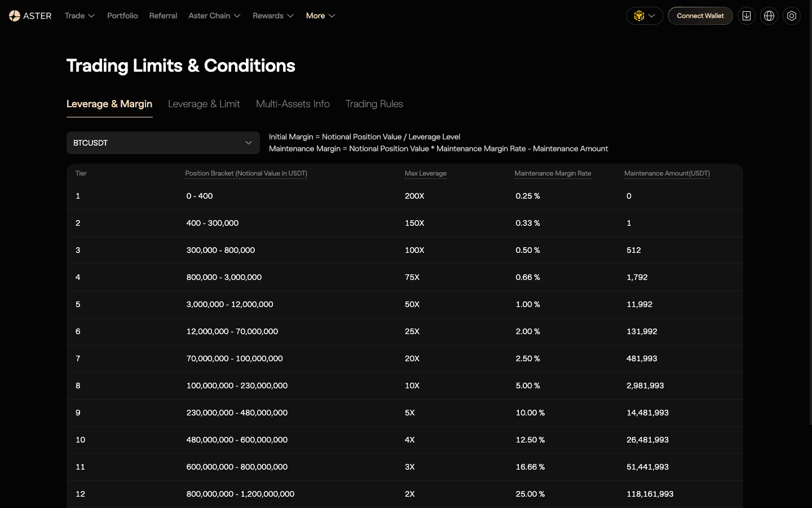Click Connect Wallet button
Image resolution: width=812 pixels, height=508 pixels.
(700, 16)
